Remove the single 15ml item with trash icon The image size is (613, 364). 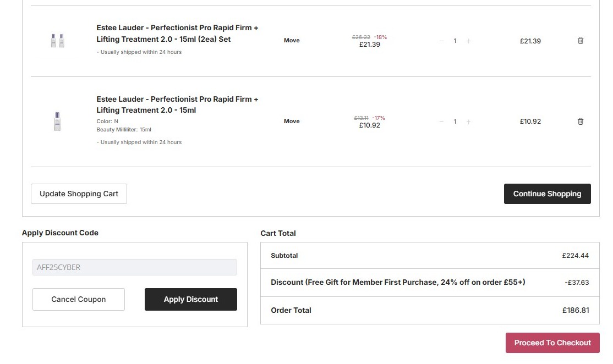coord(581,122)
